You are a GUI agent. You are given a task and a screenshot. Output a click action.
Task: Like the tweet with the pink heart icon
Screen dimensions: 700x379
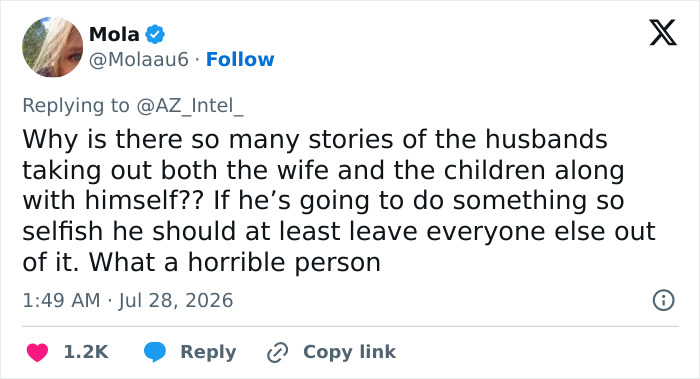38,352
